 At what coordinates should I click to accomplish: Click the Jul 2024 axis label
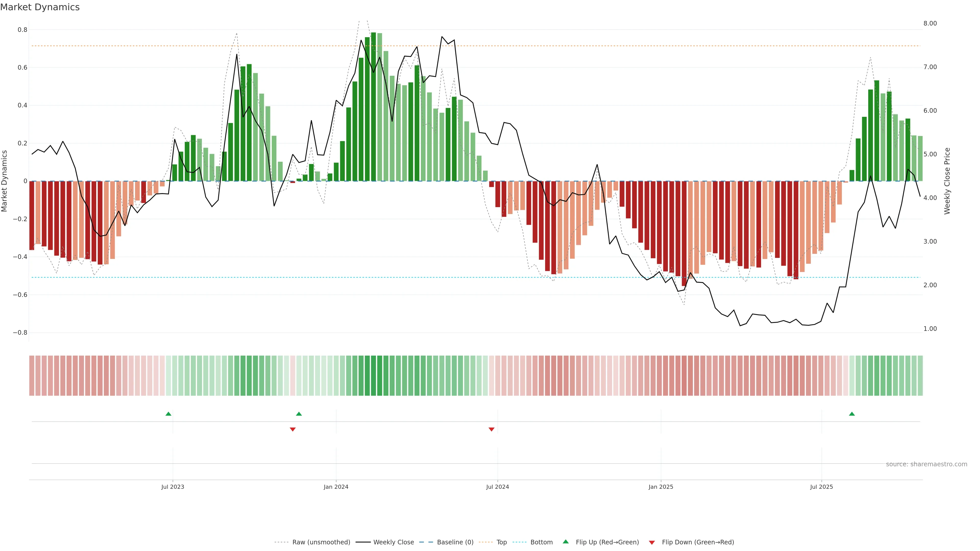pyautogui.click(x=498, y=487)
